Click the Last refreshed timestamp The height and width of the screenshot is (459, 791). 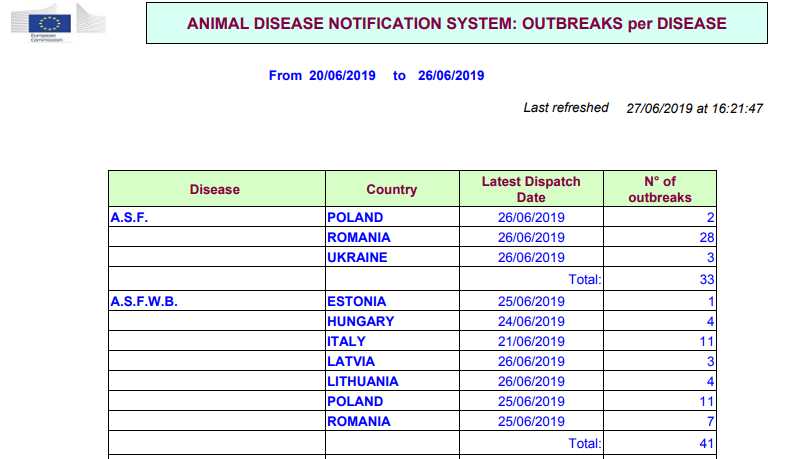coord(694,108)
